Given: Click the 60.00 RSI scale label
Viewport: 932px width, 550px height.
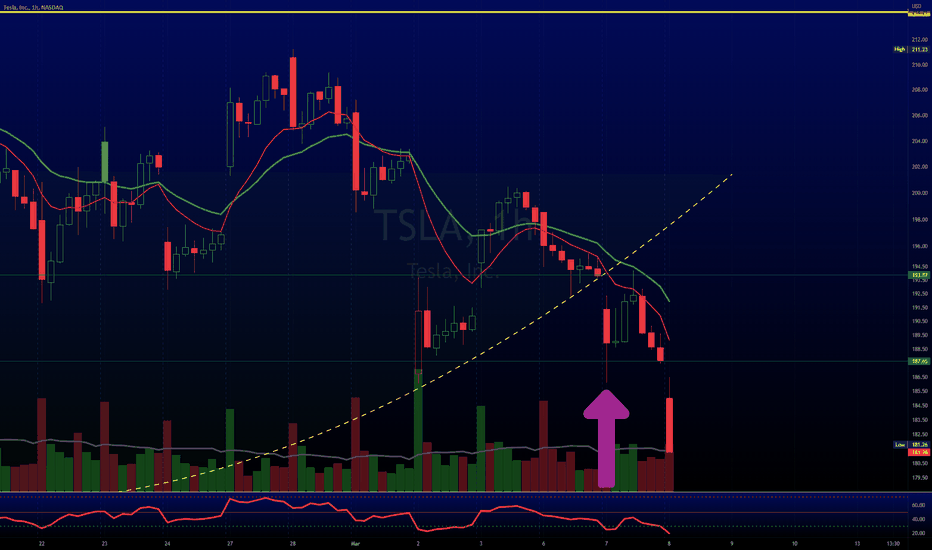Looking at the screenshot, I should (x=918, y=505).
